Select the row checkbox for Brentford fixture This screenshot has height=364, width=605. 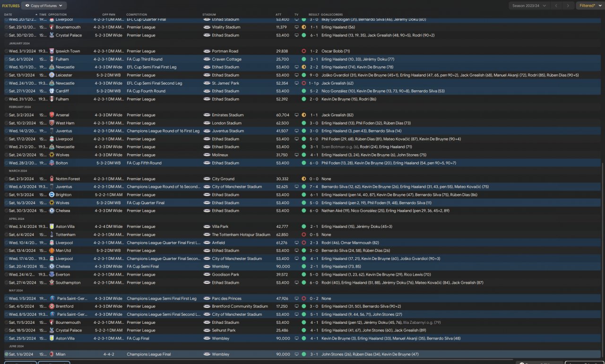[6, 306]
